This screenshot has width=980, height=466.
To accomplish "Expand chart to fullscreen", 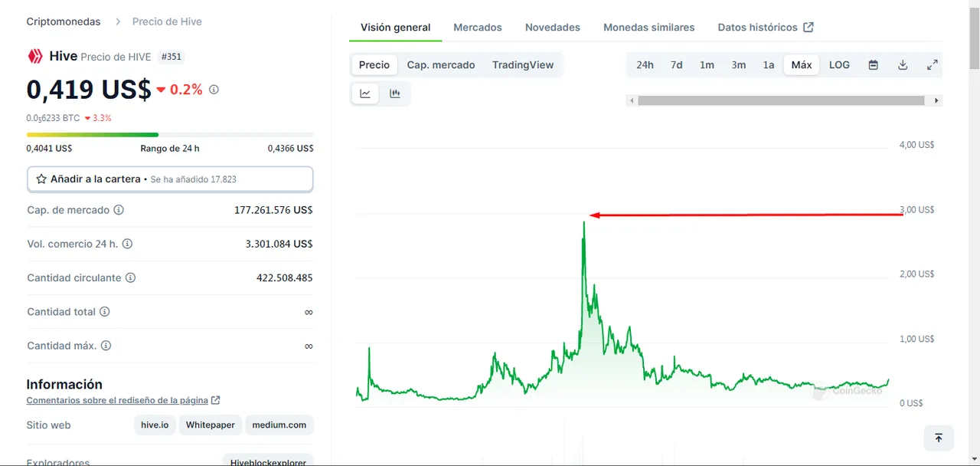I will (x=932, y=65).
